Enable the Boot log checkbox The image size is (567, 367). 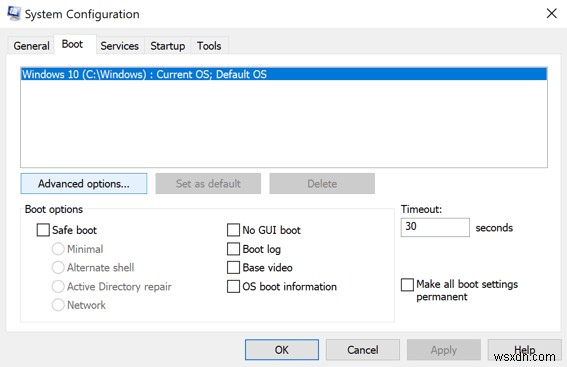[233, 249]
